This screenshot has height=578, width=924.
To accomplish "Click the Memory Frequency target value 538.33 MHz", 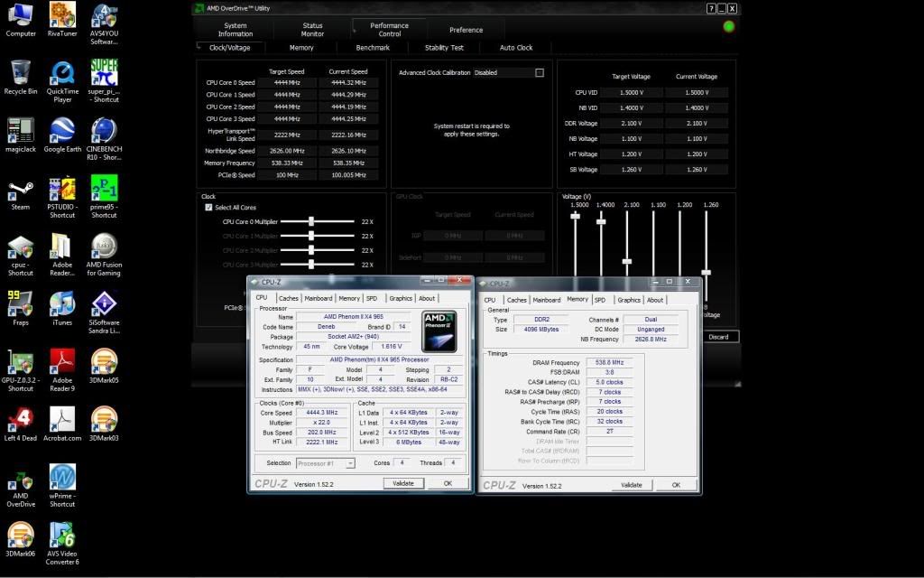I will [287, 163].
